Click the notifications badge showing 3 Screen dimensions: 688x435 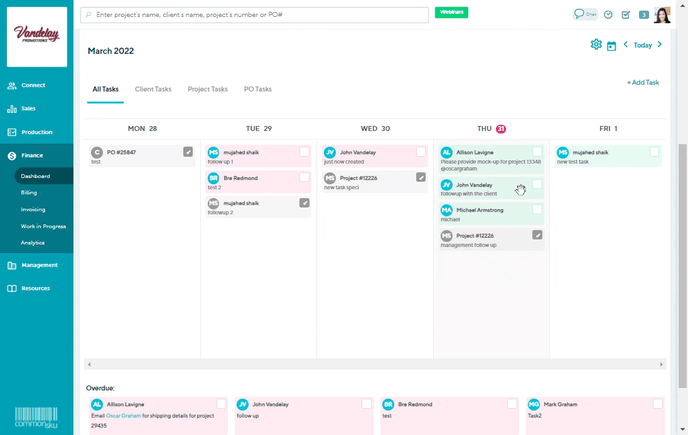644,15
